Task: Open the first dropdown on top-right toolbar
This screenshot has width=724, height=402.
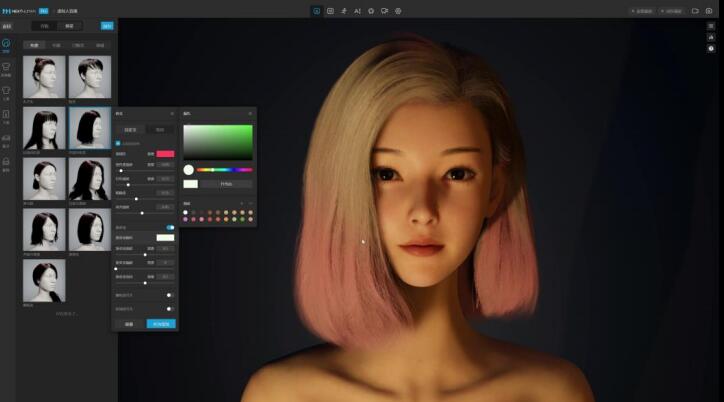Action: pyautogui.click(x=642, y=11)
